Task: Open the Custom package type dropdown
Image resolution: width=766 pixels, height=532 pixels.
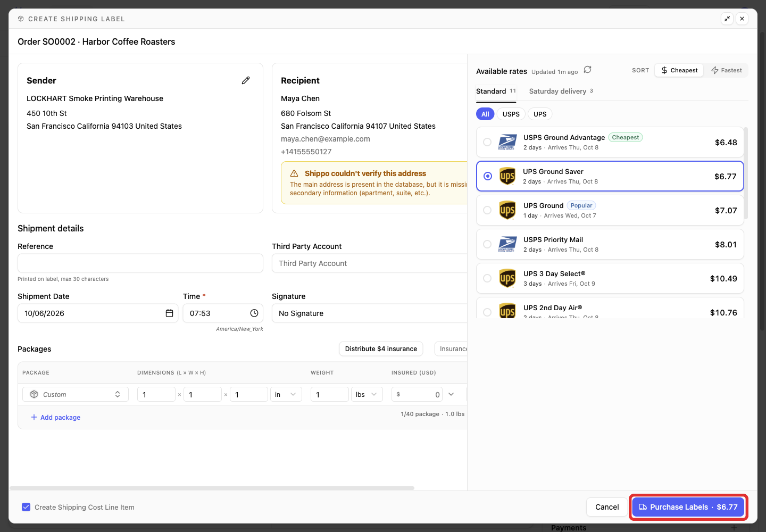Action: 76,394
